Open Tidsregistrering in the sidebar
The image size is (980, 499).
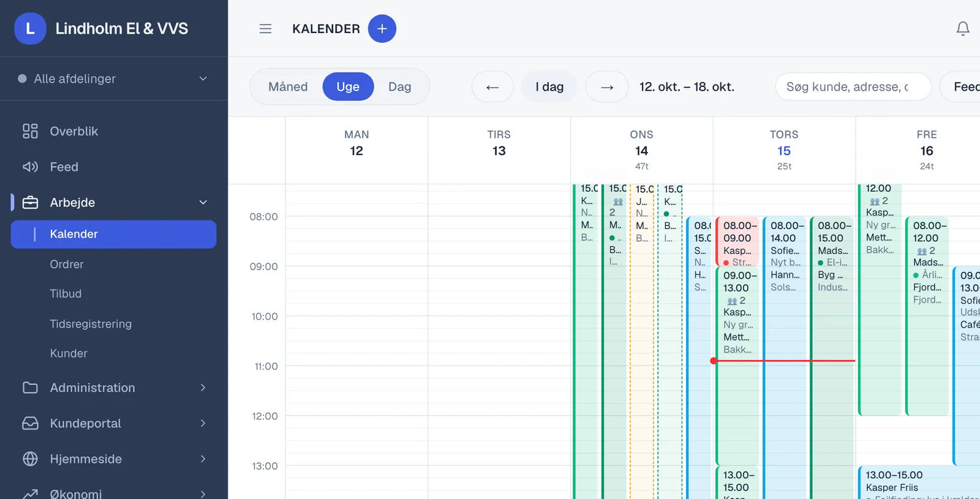pyautogui.click(x=91, y=324)
